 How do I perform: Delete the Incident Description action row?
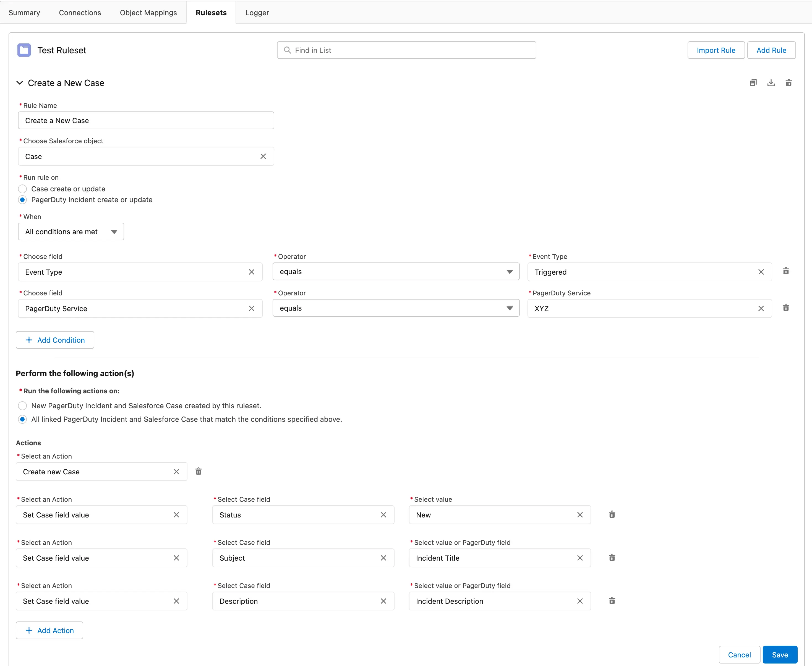click(612, 601)
